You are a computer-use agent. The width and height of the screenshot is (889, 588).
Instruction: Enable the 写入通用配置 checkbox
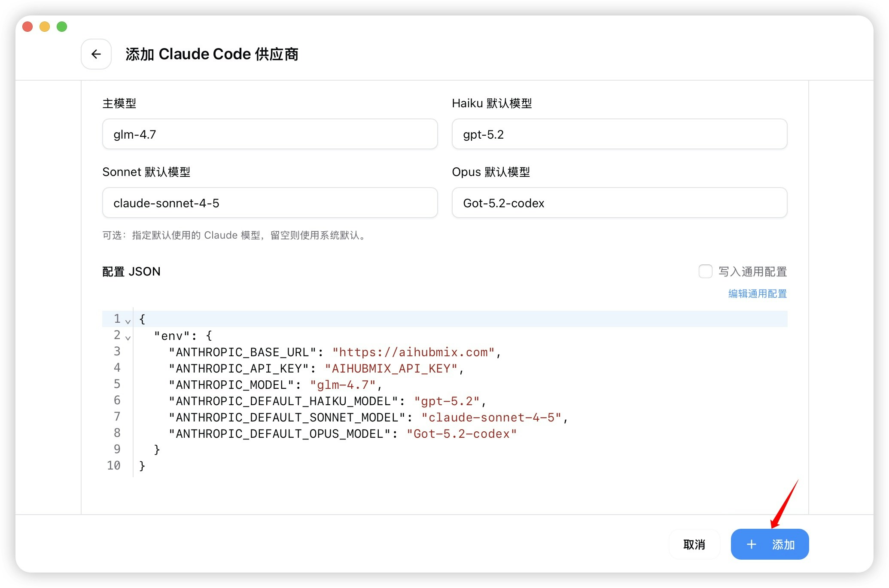coord(705,271)
